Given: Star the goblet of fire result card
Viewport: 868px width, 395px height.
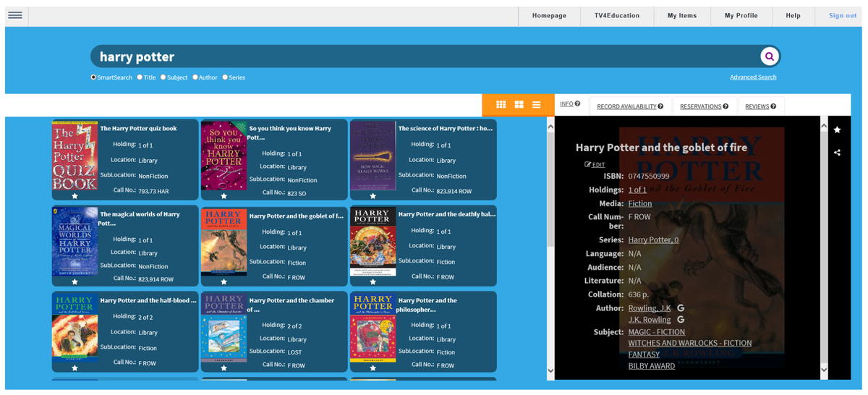Looking at the screenshot, I should point(224,282).
